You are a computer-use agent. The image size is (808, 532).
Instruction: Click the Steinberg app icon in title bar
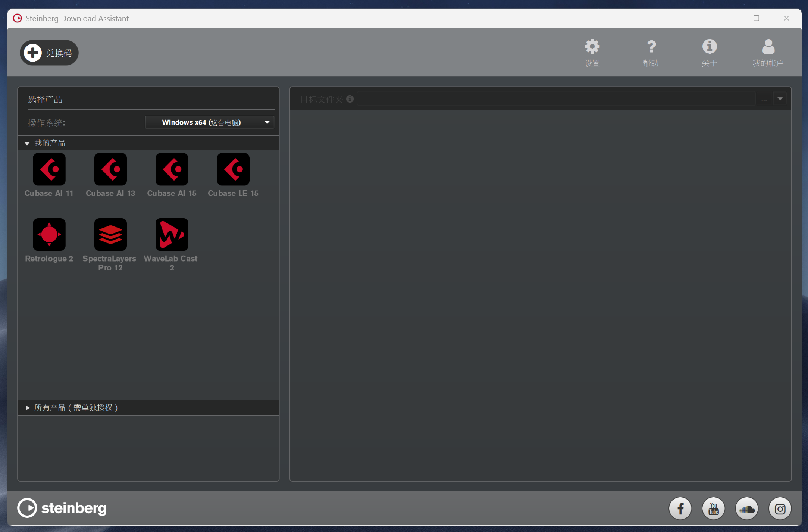click(x=17, y=18)
